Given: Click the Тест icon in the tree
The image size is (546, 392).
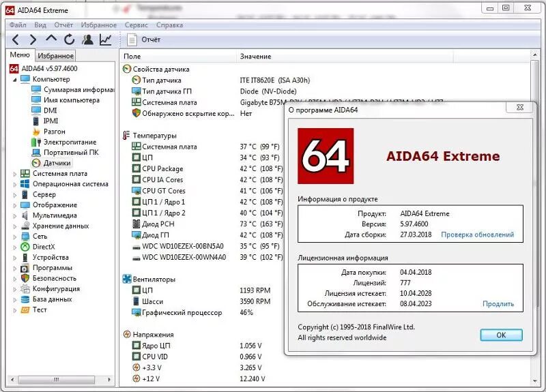Looking at the screenshot, I should (x=25, y=310).
